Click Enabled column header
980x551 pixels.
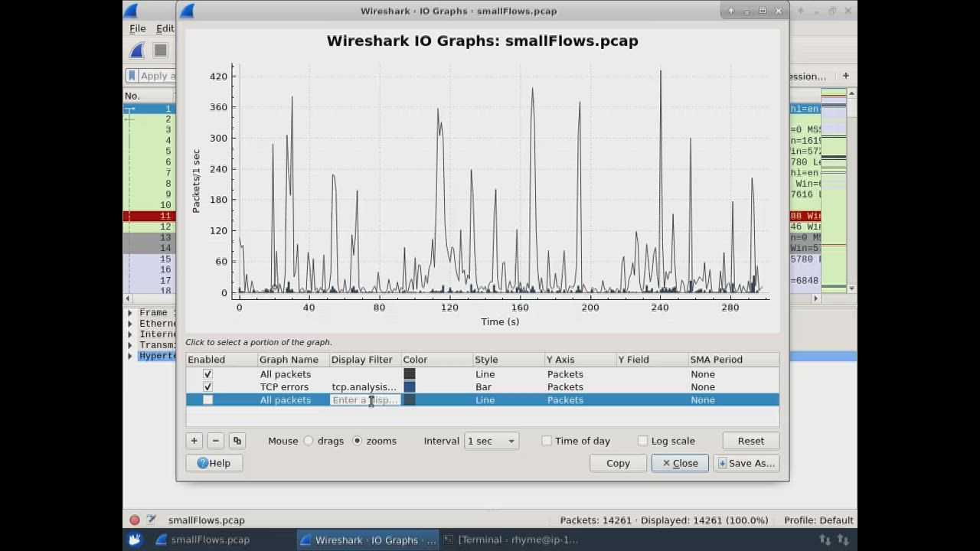pos(221,360)
